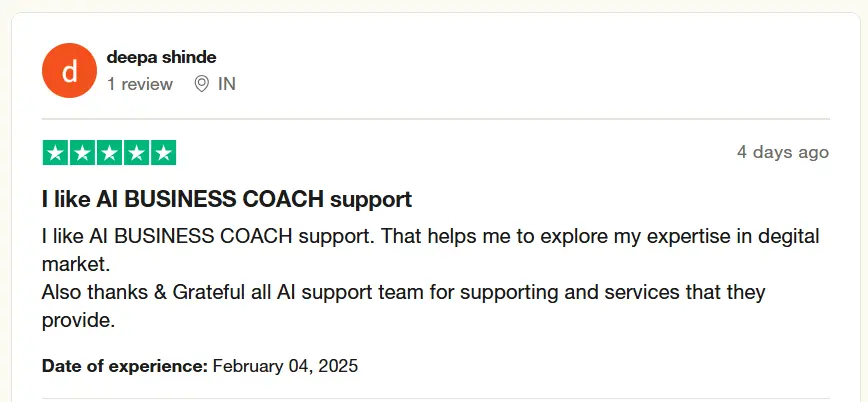Click the "4 days ago" timestamp
The image size is (868, 402).
click(782, 152)
